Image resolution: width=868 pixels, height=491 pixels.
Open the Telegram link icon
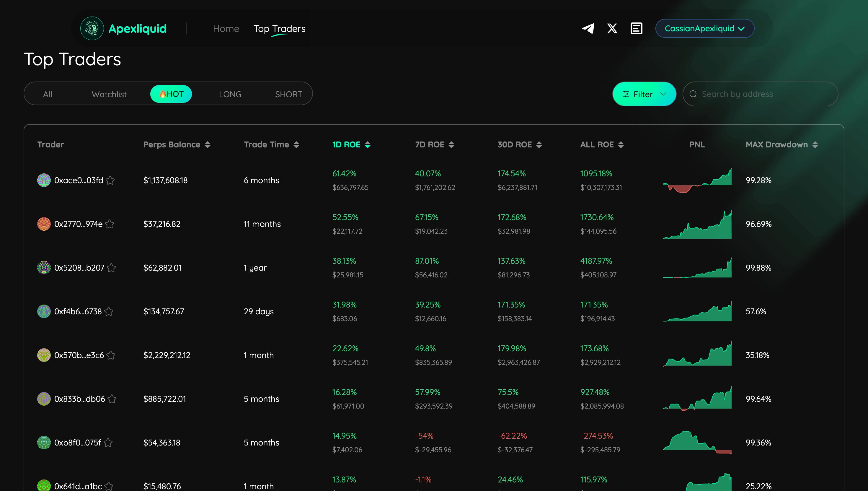pos(588,28)
